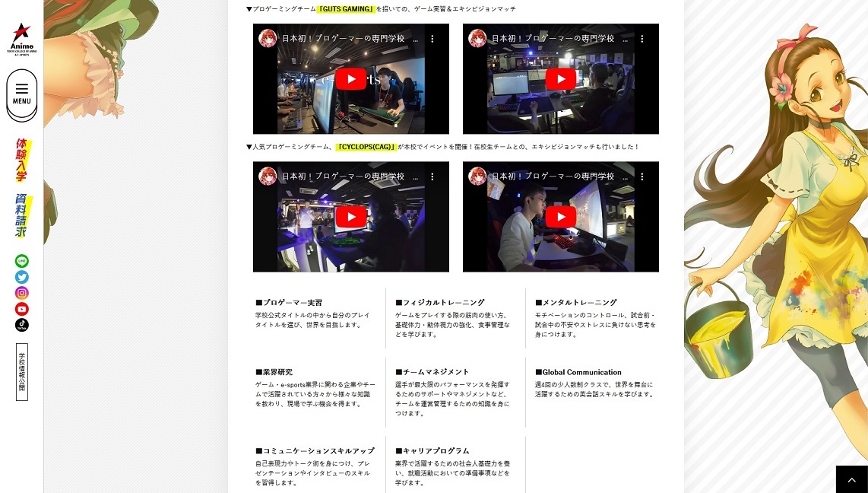Image resolution: width=868 pixels, height=493 pixels.
Task: Click channel avatar on top-left video
Action: [268, 39]
